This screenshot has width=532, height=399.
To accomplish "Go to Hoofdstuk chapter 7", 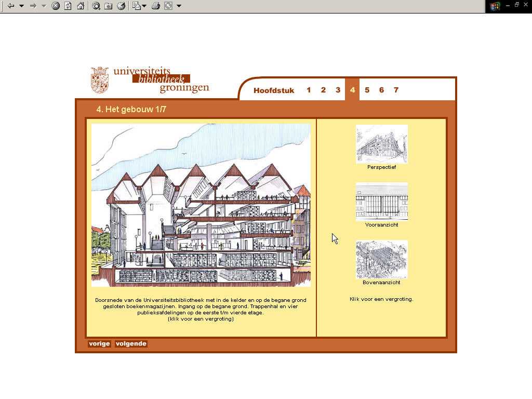I will pos(396,90).
